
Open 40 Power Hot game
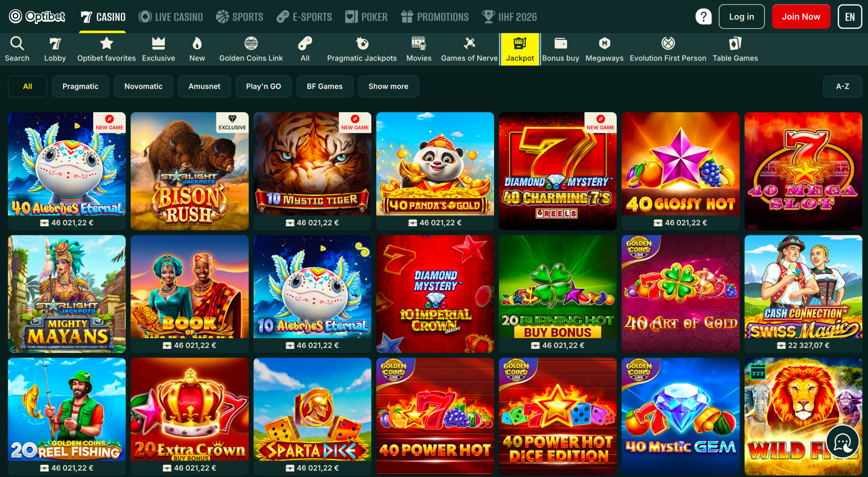tap(435, 417)
